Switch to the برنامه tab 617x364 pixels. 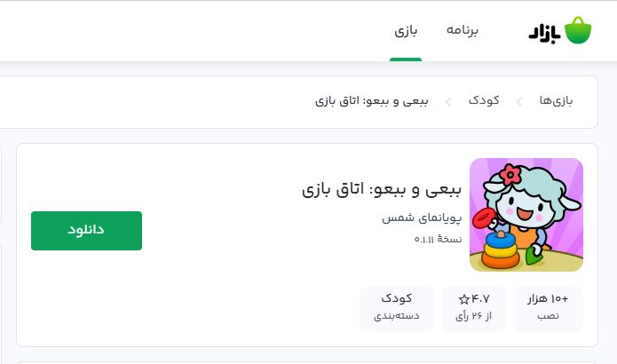pos(462,30)
